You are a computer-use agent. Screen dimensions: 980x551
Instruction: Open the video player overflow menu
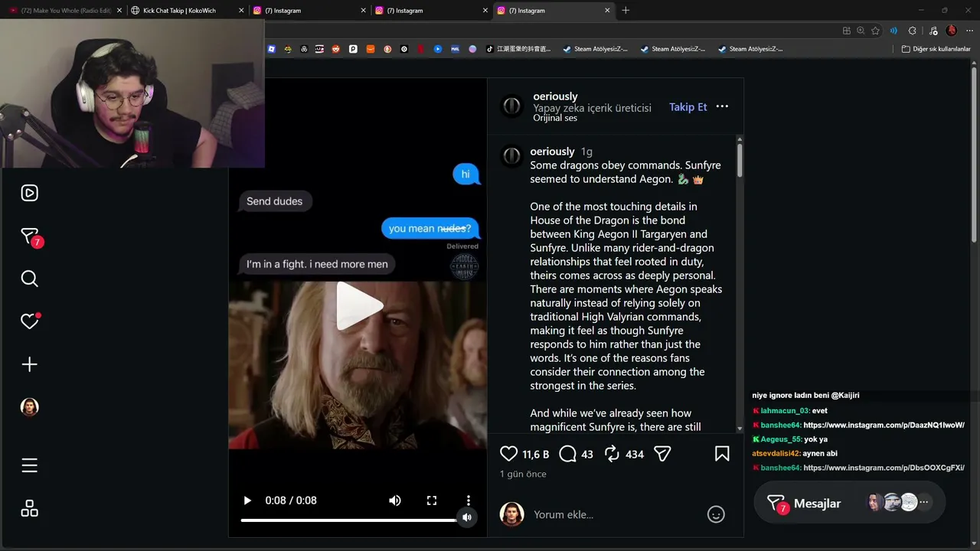tap(469, 500)
